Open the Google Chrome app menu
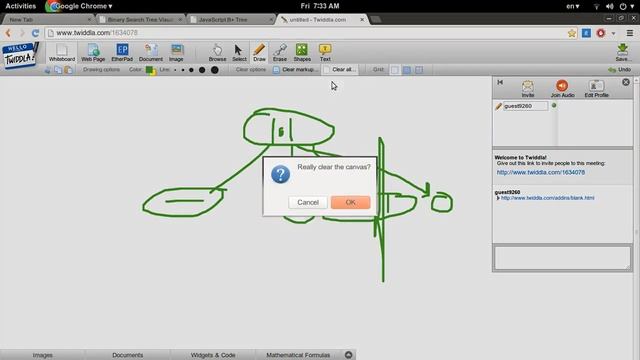 tap(79, 6)
